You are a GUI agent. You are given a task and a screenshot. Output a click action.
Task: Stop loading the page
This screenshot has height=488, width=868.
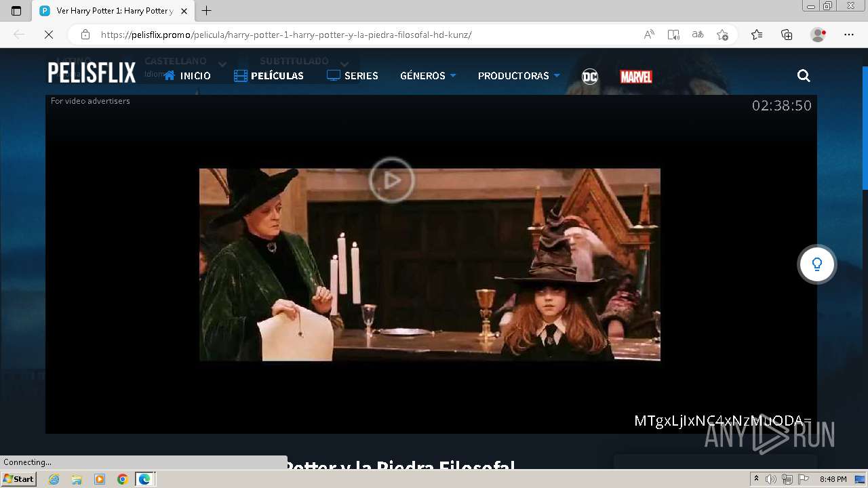(49, 35)
